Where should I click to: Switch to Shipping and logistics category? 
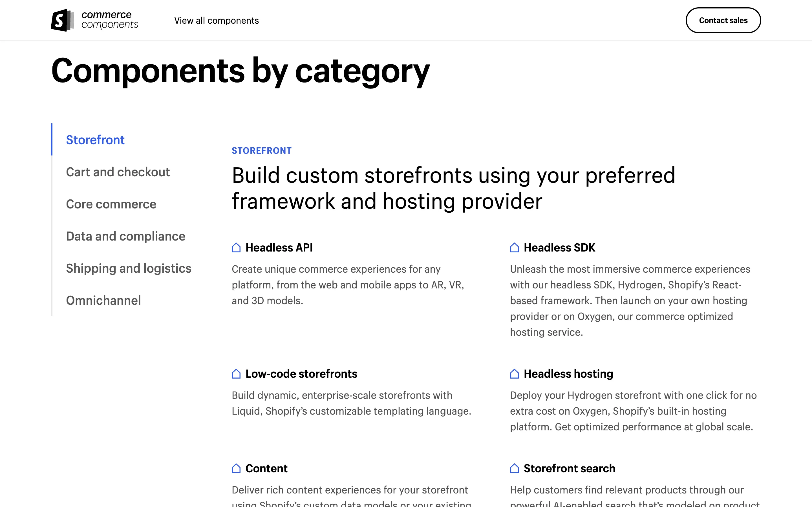129,268
